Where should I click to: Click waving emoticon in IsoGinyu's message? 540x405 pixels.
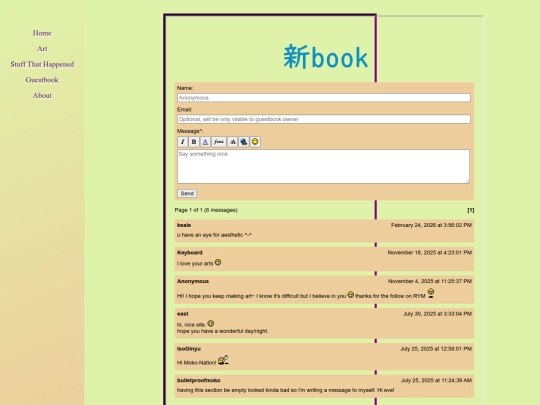coord(223,360)
